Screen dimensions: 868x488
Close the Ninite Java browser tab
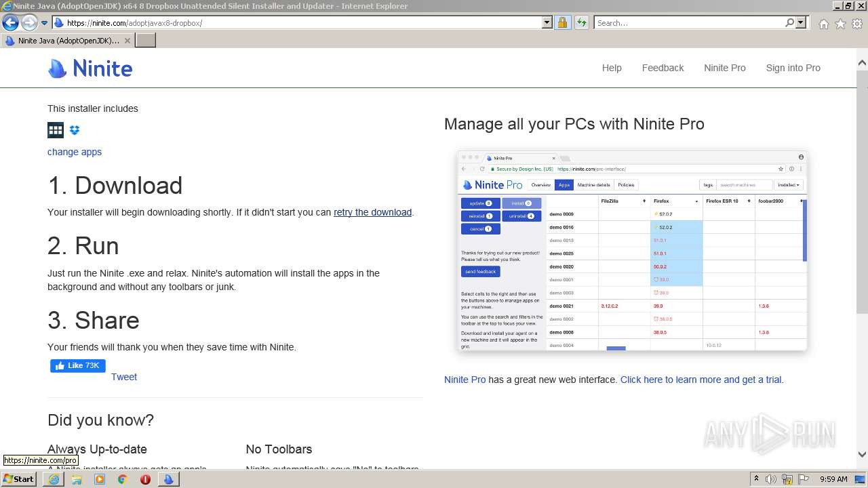coord(127,41)
